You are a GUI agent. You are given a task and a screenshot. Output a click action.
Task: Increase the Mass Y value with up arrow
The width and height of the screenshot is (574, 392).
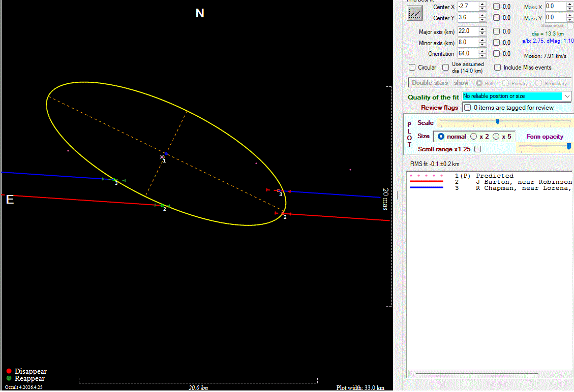click(x=569, y=15)
